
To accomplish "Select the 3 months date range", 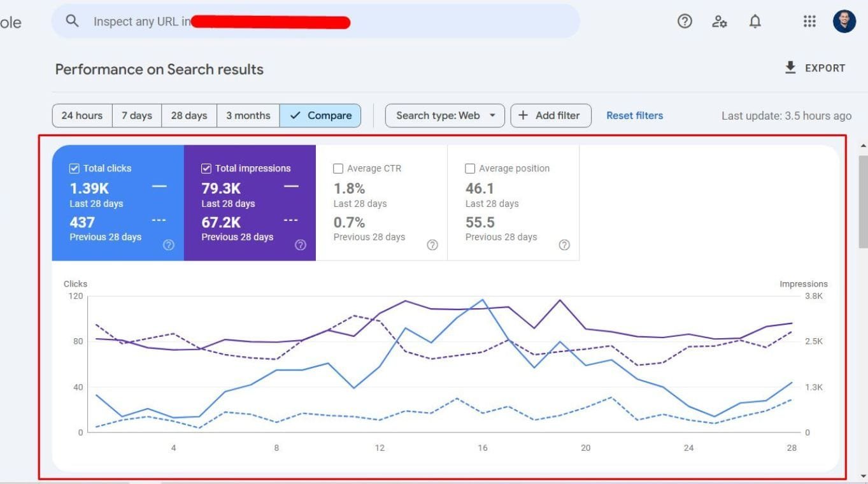I will coord(247,115).
